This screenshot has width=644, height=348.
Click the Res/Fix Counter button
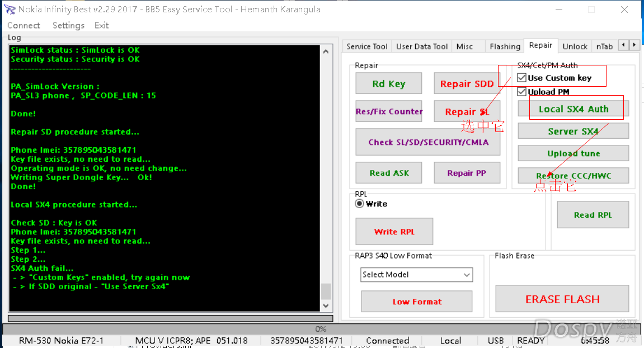pyautogui.click(x=388, y=111)
